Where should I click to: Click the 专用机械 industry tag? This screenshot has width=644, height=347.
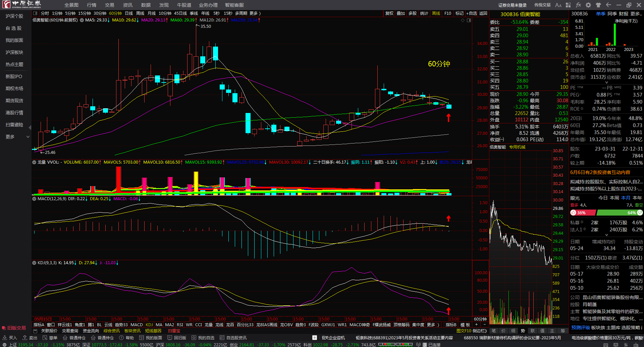517,147
